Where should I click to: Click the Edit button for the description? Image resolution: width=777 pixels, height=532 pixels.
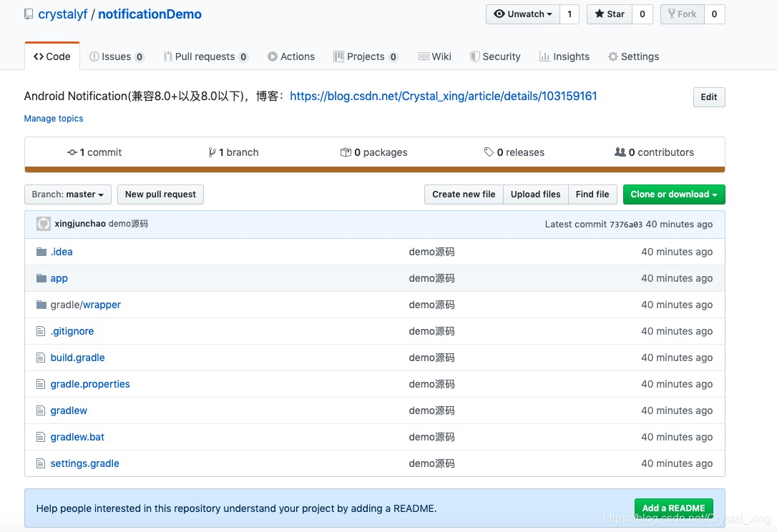click(708, 97)
